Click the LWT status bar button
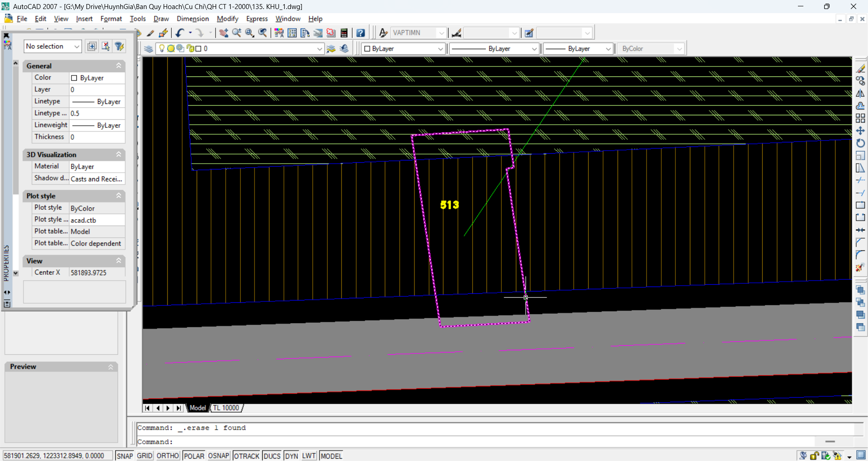The height and width of the screenshot is (461, 868). click(x=309, y=456)
